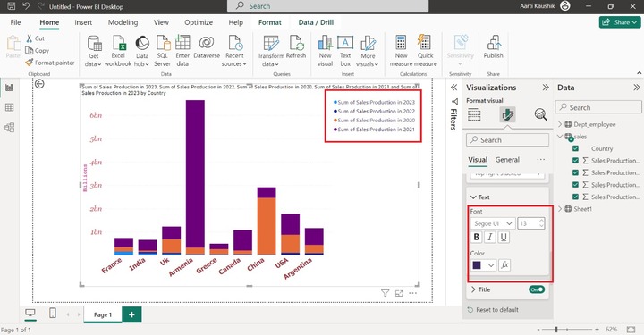
Task: Switch to Report view in sidebar
Action: tap(9, 88)
